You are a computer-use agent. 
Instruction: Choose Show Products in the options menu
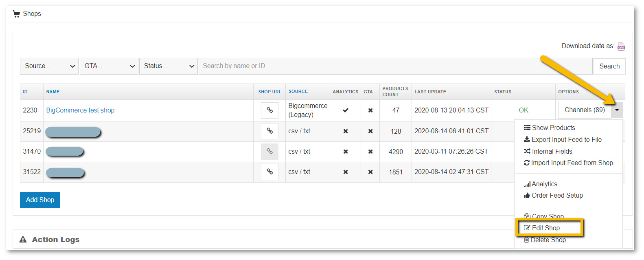[x=553, y=128]
